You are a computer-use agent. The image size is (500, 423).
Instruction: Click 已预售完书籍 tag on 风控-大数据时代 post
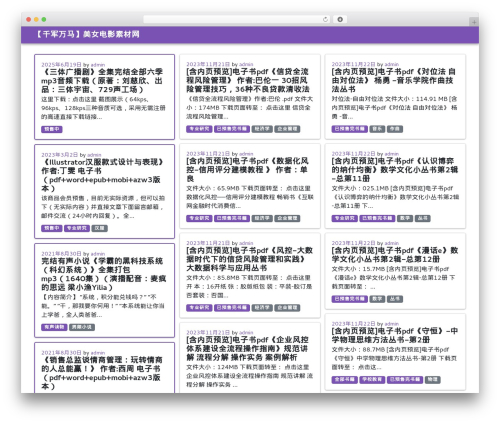(x=232, y=307)
